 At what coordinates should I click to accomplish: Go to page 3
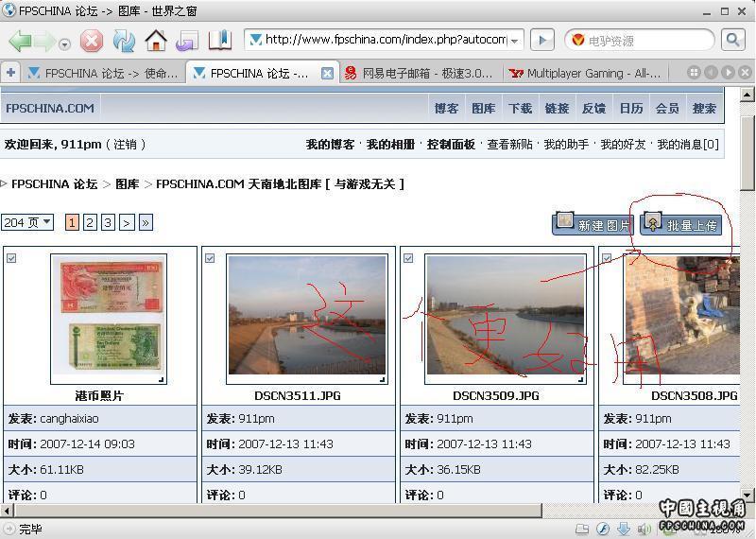coord(108,222)
